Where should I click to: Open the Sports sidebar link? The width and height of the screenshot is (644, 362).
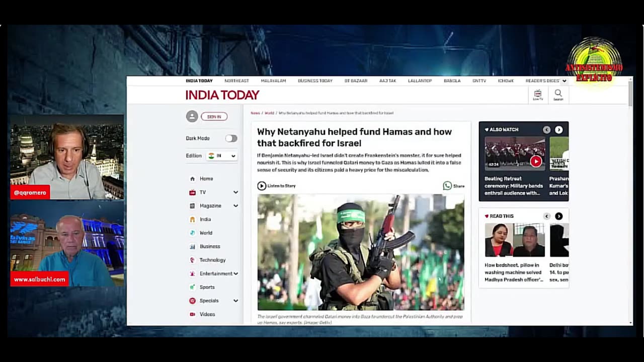pyautogui.click(x=207, y=287)
